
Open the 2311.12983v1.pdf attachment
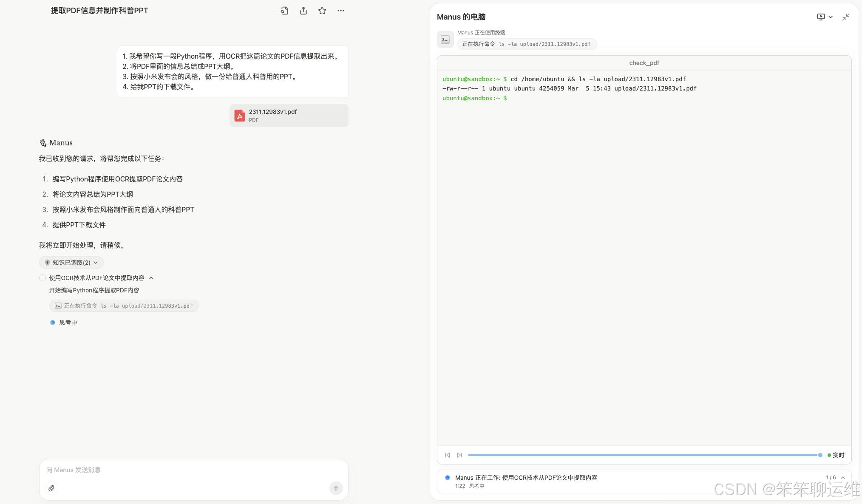[x=289, y=116]
